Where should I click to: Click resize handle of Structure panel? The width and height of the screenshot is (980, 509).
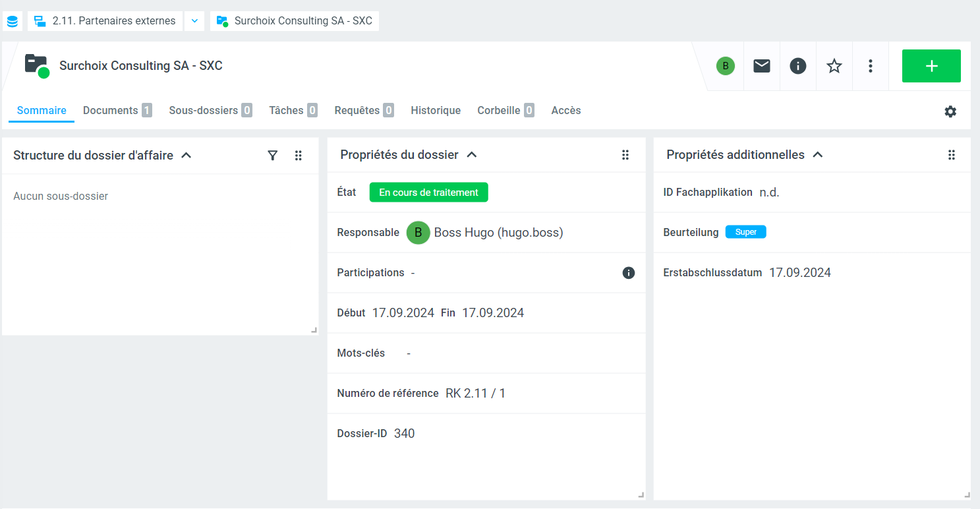(314, 330)
